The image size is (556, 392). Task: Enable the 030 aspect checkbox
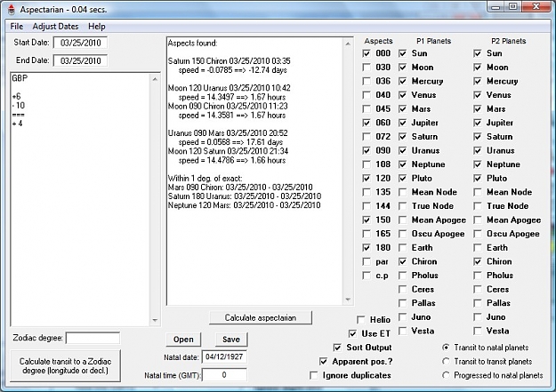point(367,68)
